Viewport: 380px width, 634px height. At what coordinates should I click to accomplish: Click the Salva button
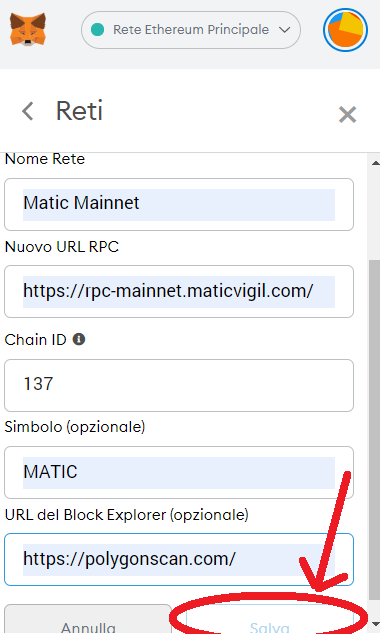tap(270, 621)
